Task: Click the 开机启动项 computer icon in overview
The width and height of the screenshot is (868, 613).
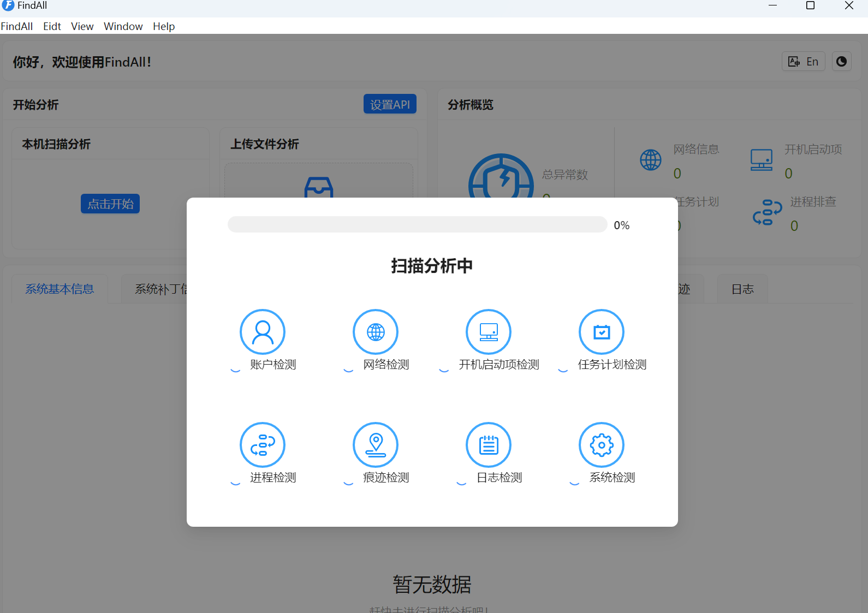Action: 762,160
